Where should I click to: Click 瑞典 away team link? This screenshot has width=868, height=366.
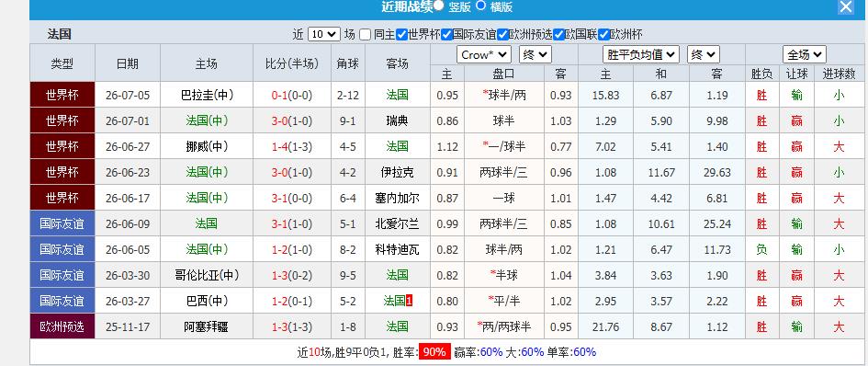398,120
